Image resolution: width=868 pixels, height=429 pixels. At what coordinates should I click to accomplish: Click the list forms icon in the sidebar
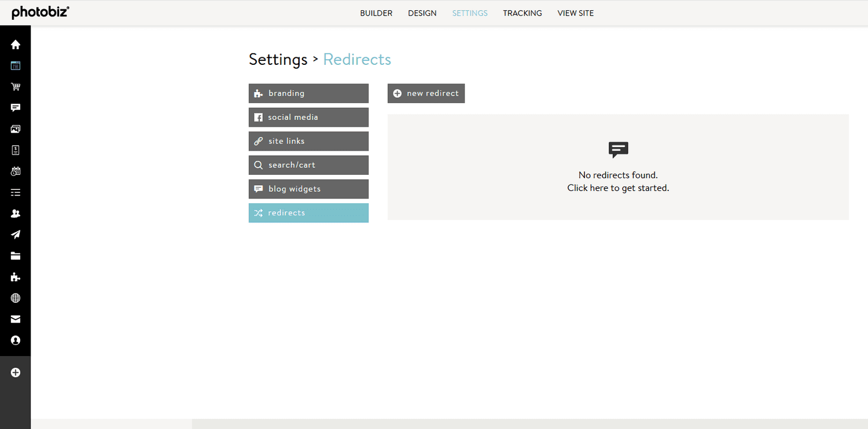(x=16, y=192)
